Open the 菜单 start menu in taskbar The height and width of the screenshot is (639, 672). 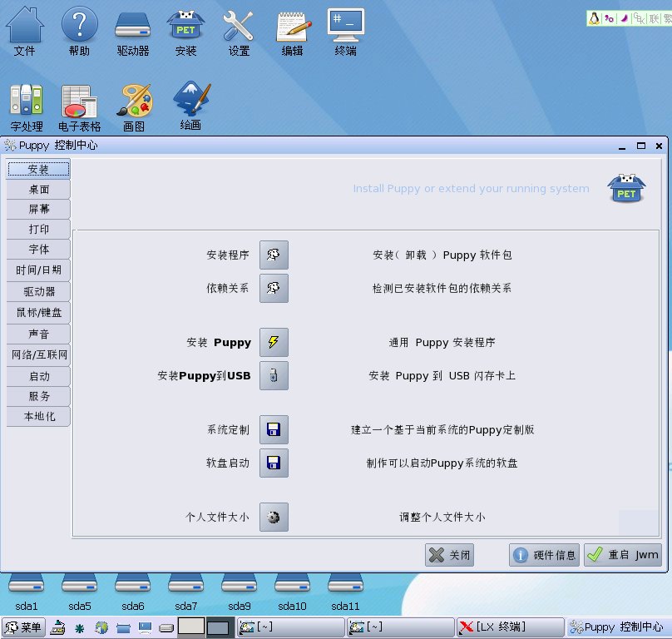[23, 627]
